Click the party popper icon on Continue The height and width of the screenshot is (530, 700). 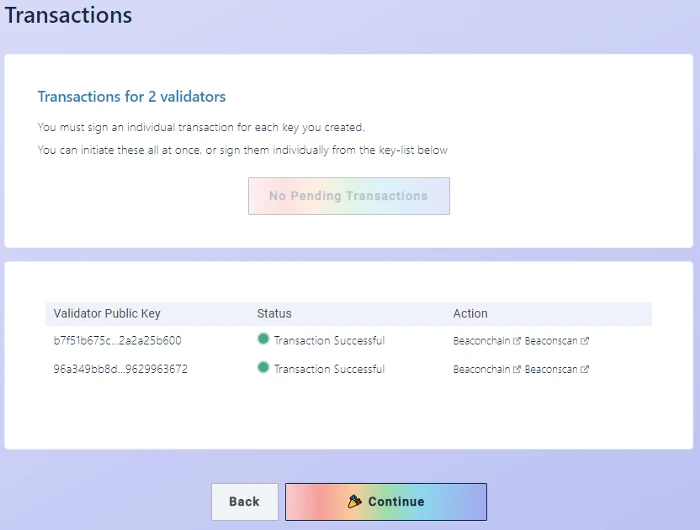coord(354,501)
